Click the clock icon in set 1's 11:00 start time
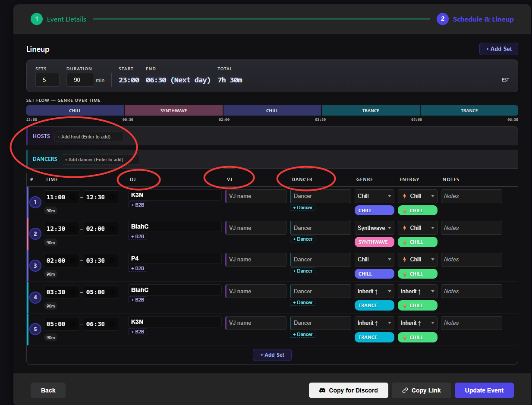Screen dimensions: 532x405 pos(72,197)
